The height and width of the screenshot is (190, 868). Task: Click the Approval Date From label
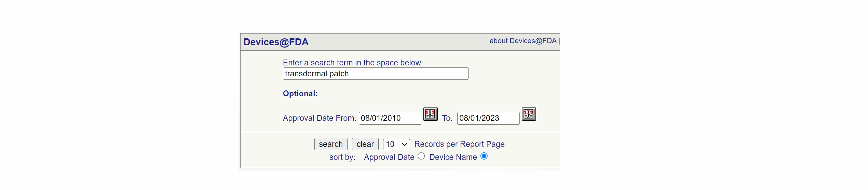[319, 118]
